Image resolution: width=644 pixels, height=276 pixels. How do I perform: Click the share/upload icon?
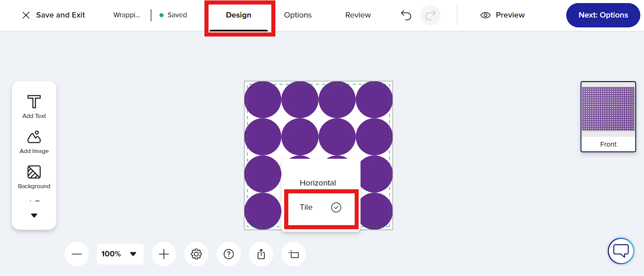261,254
